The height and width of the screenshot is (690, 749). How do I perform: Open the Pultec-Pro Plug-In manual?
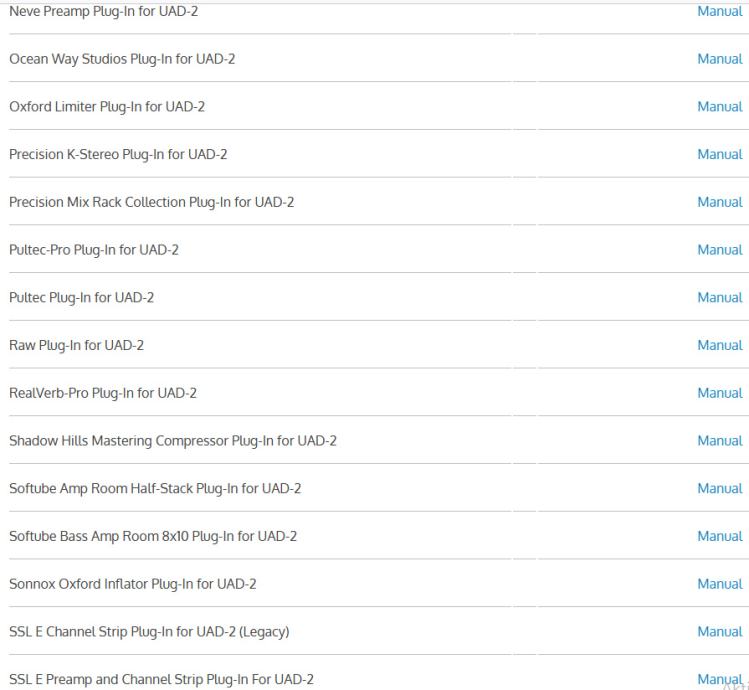tap(720, 250)
